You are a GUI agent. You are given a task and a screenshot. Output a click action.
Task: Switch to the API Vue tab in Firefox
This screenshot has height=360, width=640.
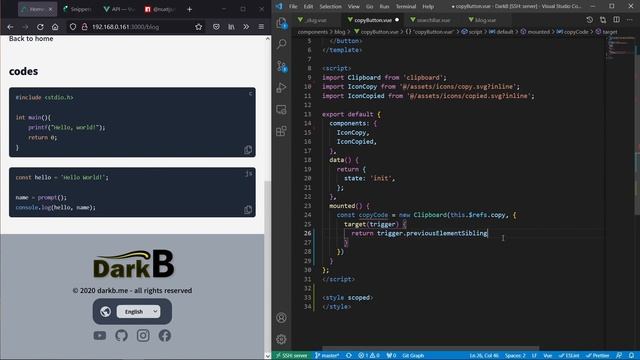[x=119, y=9]
